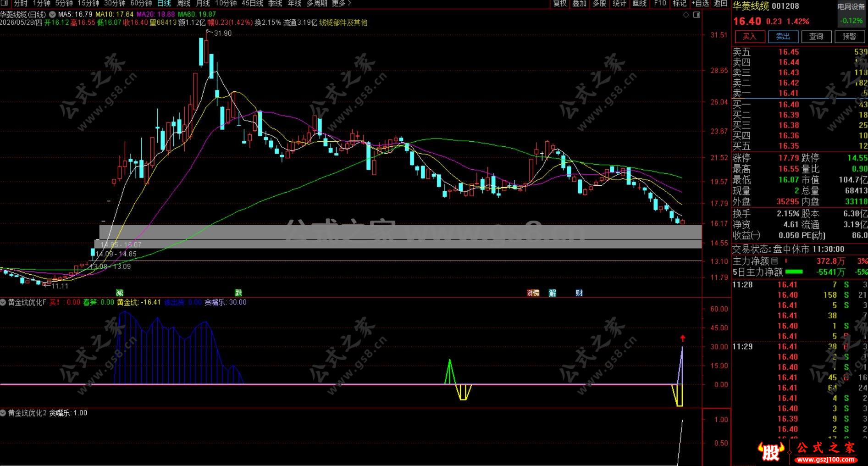868x466 pixels.
Task: Click the stock name 华菱线缆 in quote panel
Action: point(751,6)
